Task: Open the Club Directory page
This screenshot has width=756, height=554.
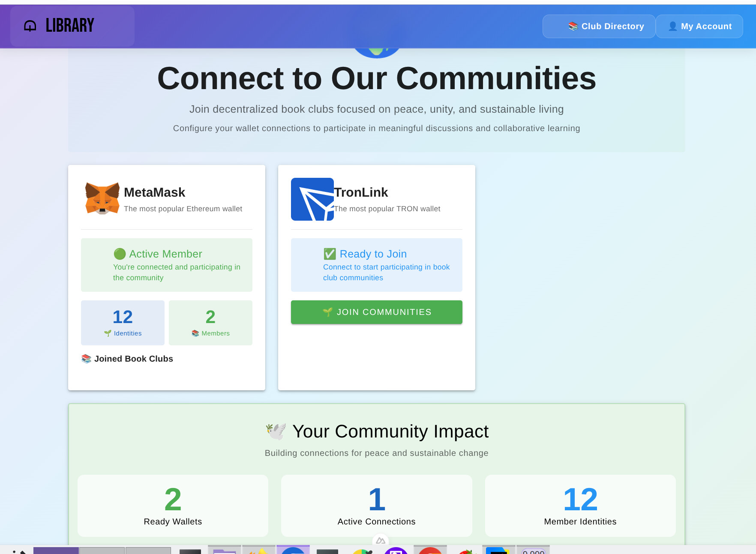Action: (x=599, y=26)
